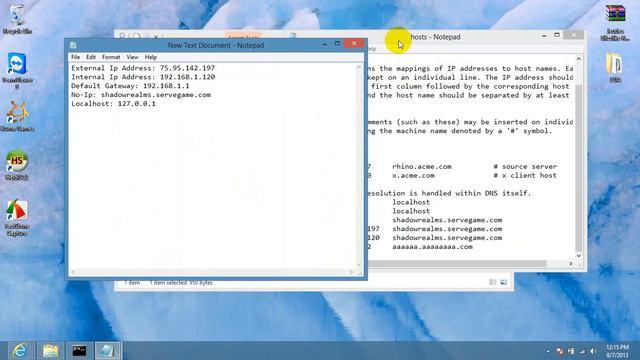Launch TeamViewer from the desktop
The width and height of the screenshot is (640, 360).
coord(17,69)
